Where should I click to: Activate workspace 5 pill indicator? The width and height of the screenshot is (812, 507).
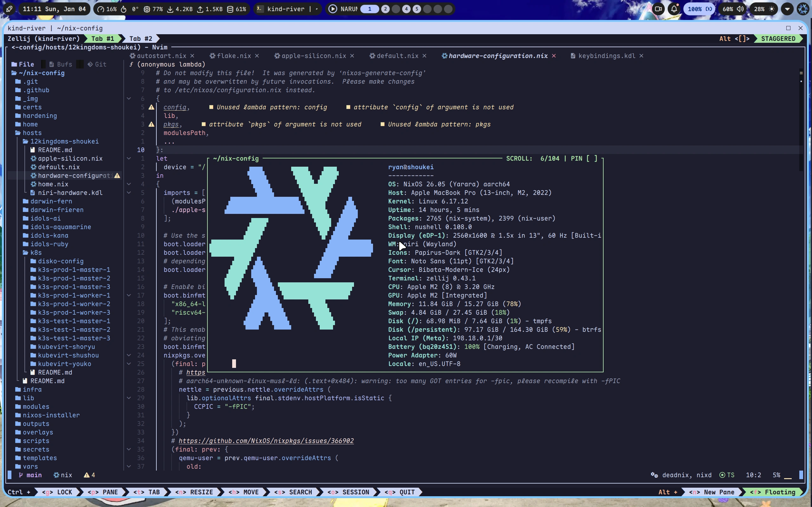pos(417,9)
